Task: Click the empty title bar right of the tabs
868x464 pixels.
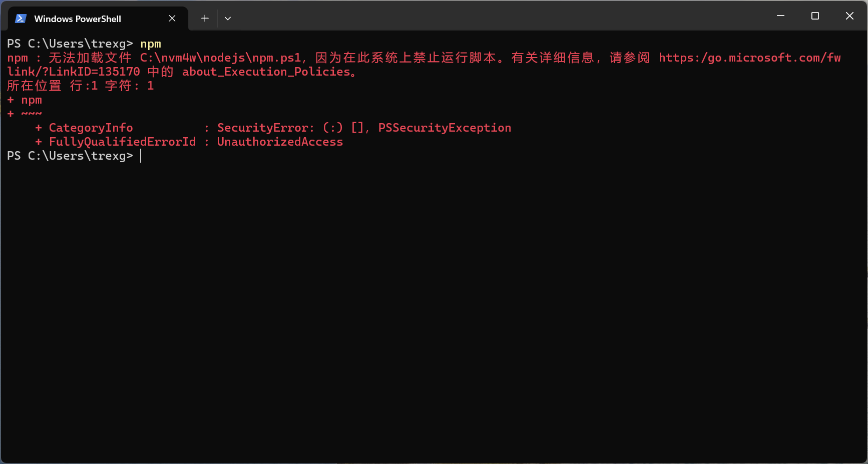Action: pyautogui.click(x=501, y=16)
